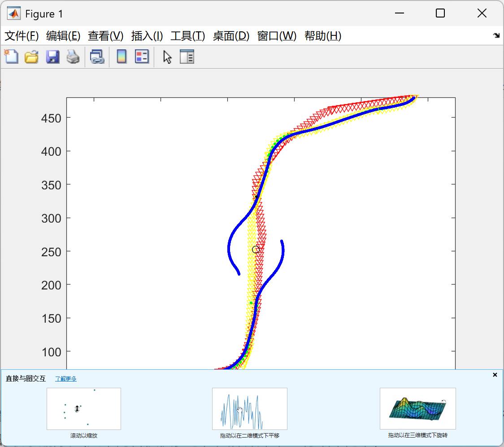This screenshot has width=504, height=447.
Task: Minimize the Figure 1 window
Action: click(400, 13)
